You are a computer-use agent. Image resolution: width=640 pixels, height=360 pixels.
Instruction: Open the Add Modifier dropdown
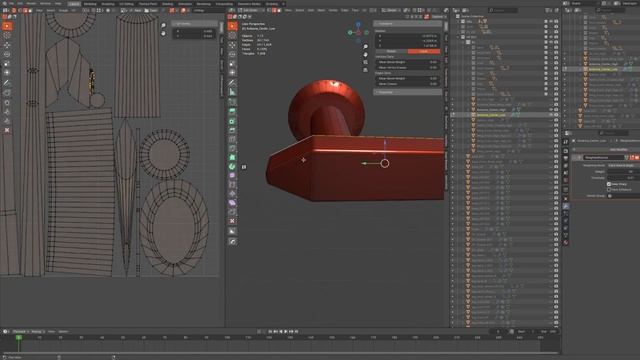pyautogui.click(x=619, y=150)
